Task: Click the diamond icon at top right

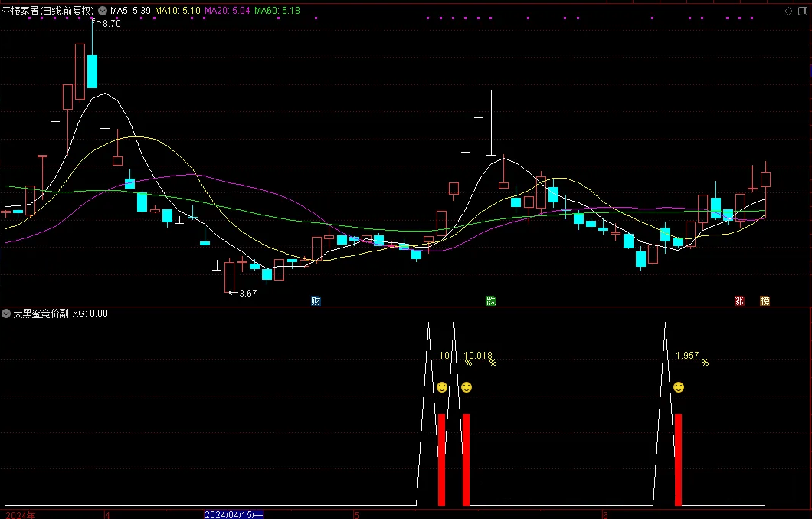Action: pos(788,11)
